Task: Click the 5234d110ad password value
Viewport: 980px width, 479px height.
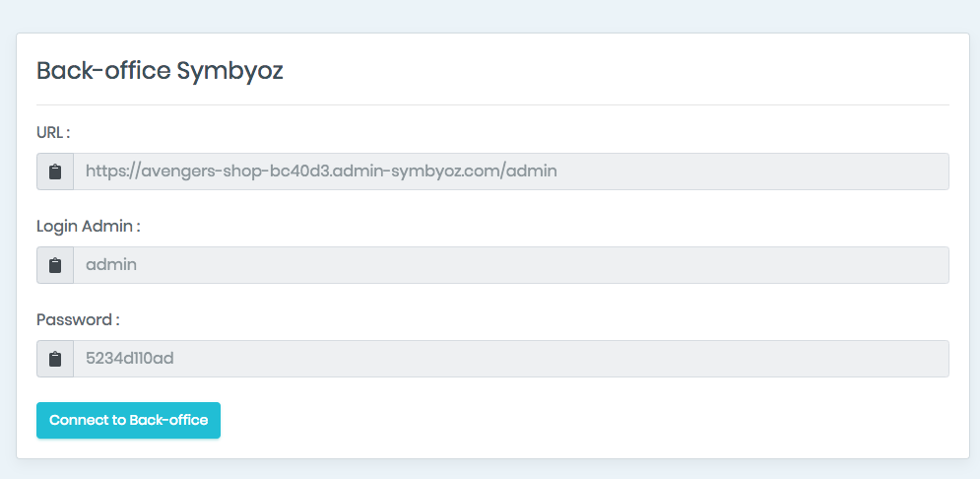Action: [x=129, y=359]
